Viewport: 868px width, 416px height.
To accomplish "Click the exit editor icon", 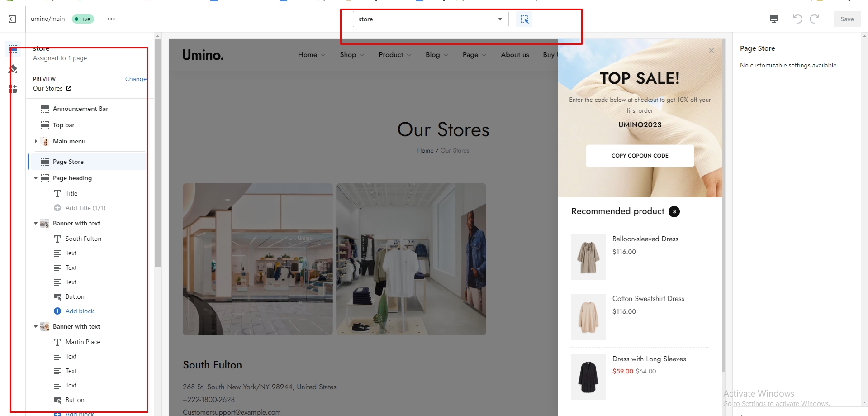I will point(13,19).
